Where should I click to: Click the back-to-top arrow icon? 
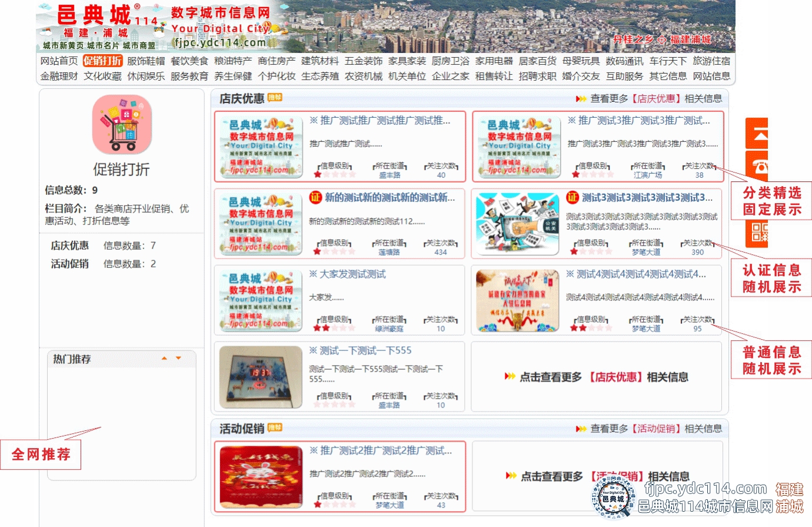[x=757, y=134]
